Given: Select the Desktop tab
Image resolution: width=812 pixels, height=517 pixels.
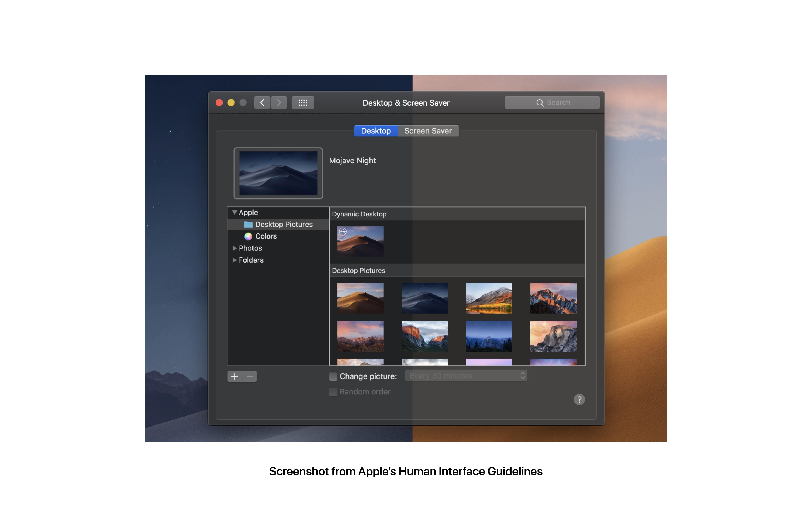Looking at the screenshot, I should (x=376, y=131).
